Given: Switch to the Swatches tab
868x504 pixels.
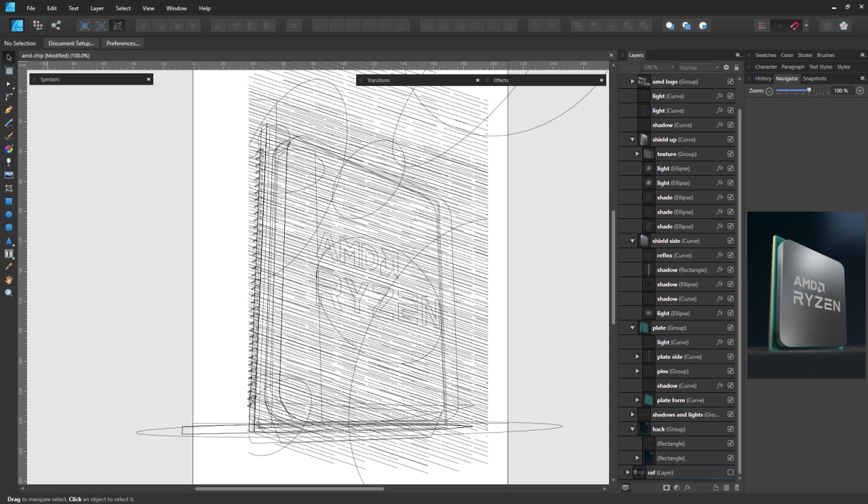Looking at the screenshot, I should 765,55.
